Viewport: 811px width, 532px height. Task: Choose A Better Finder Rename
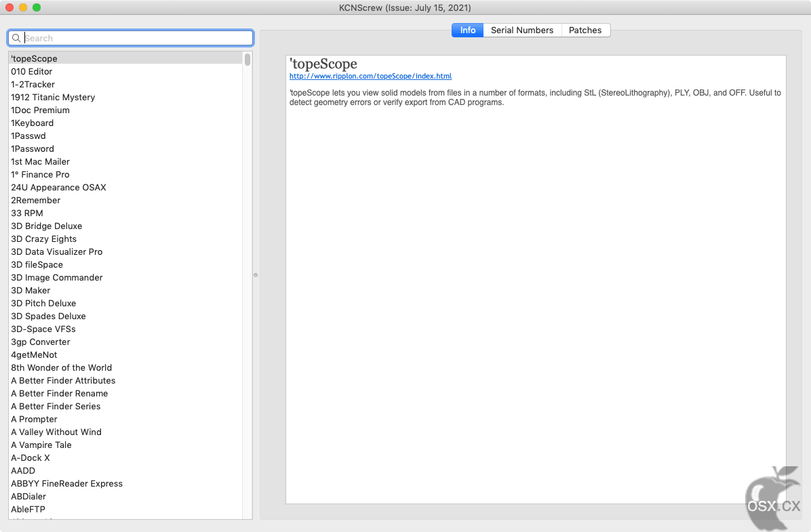(125, 394)
